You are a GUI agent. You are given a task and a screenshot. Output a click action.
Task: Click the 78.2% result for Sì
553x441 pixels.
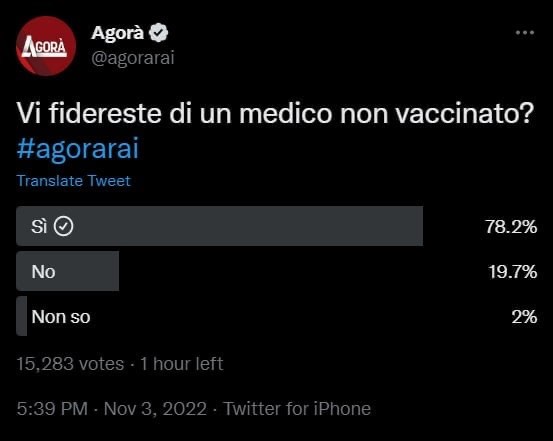[x=511, y=226]
